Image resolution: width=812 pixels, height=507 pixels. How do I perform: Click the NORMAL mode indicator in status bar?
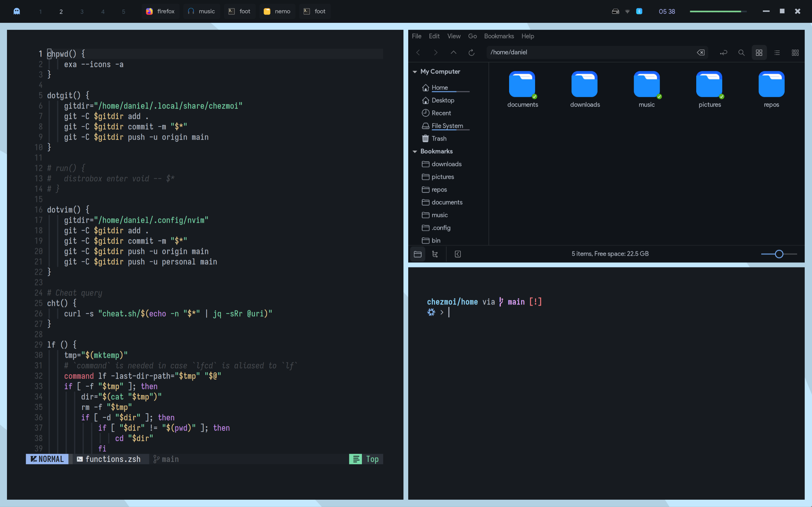point(46,459)
